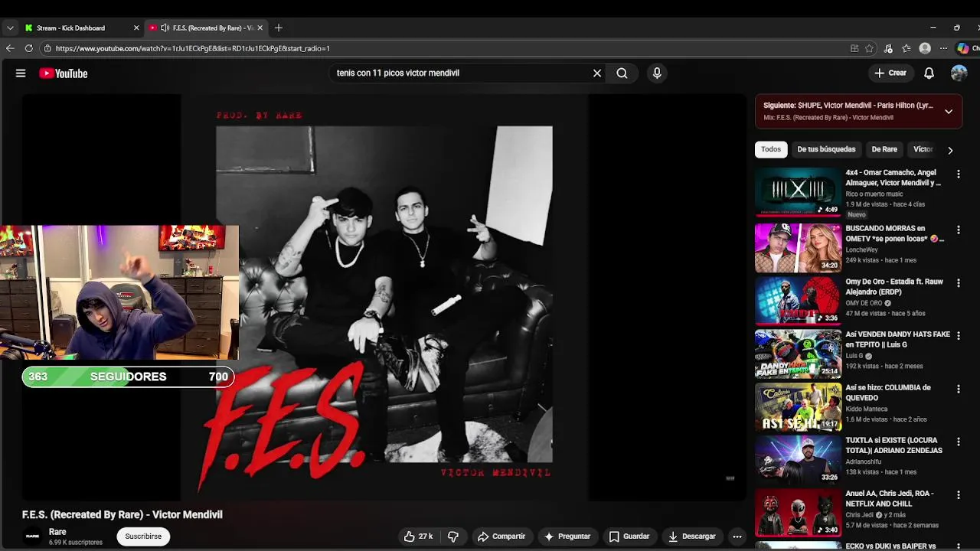The height and width of the screenshot is (551, 980).
Task: Go to YouTube home via logo
Action: [x=64, y=73]
